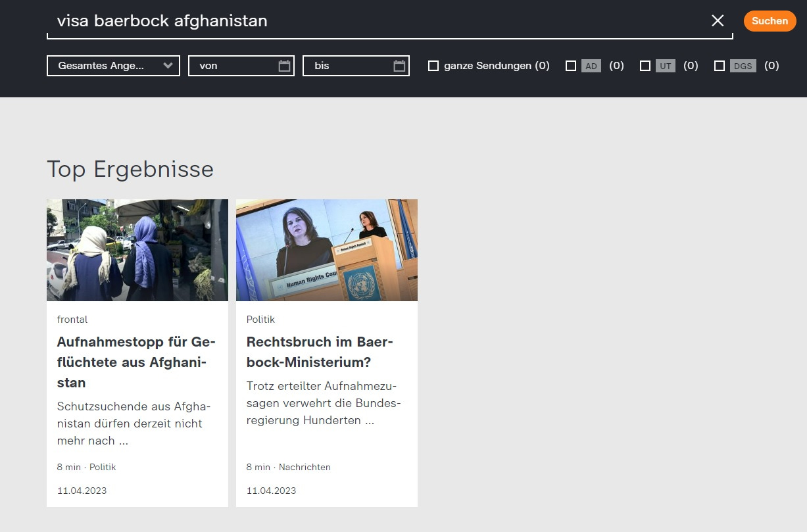Toggle the 'ganze Sendungen' checkbox
807x532 pixels.
(433, 66)
